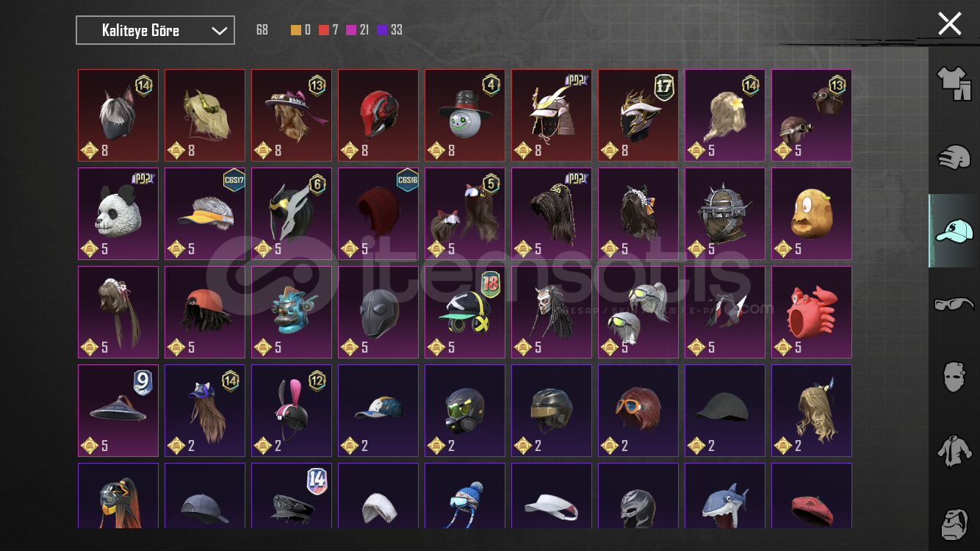Screen dimensions: 980x551
Task: Pick the golden samurai helmet item
Action: tap(551, 115)
